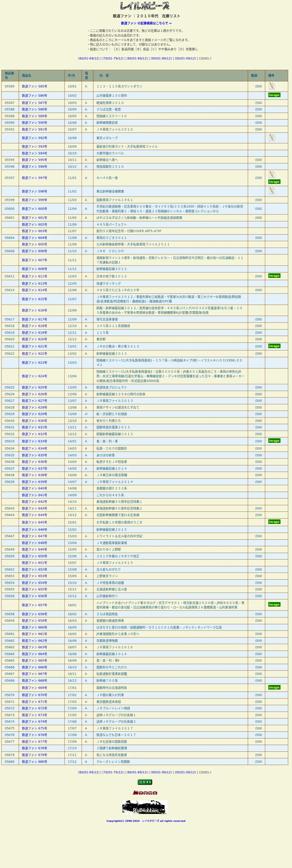Select the text 東京メガループ
Image resolution: width=292 pixels, height=868 pixels.
[107, 138]
